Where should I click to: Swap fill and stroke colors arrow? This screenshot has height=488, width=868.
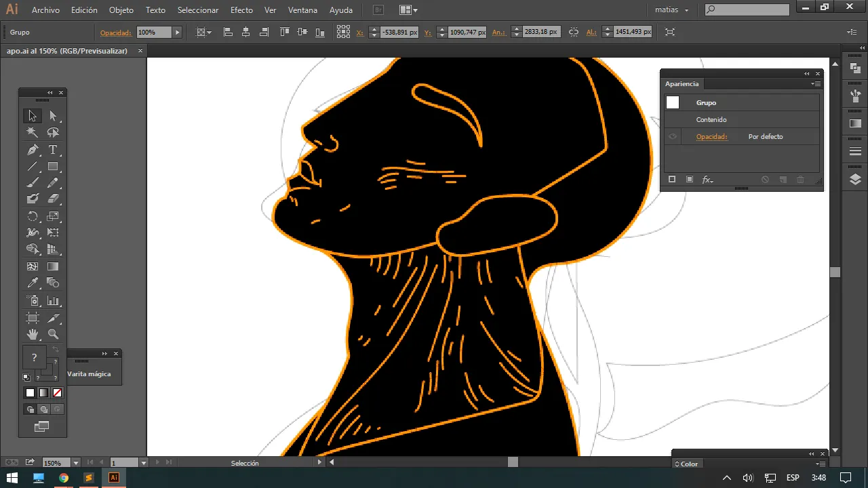tap(56, 349)
